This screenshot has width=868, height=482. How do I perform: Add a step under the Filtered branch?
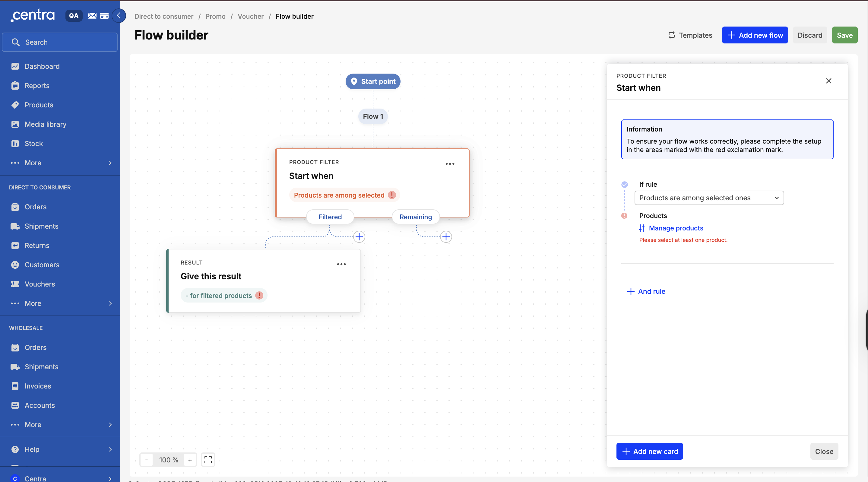pos(359,236)
